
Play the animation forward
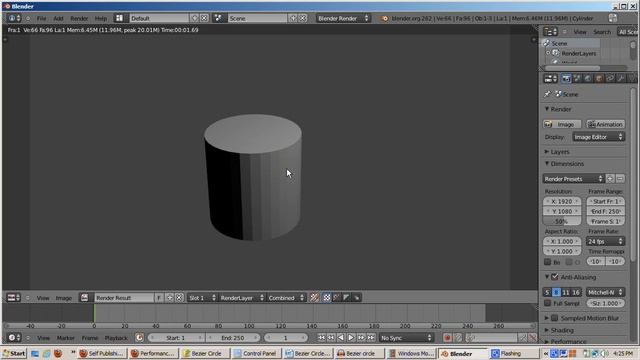[x=351, y=338]
